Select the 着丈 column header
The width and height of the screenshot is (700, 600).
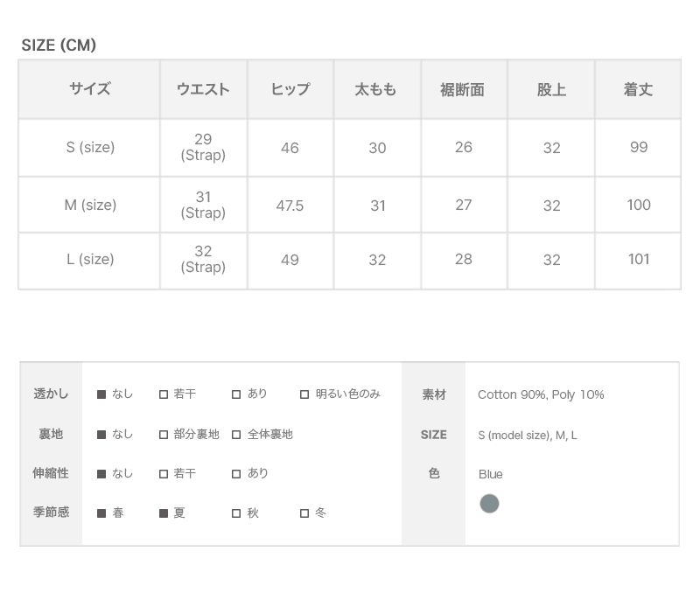pos(638,89)
